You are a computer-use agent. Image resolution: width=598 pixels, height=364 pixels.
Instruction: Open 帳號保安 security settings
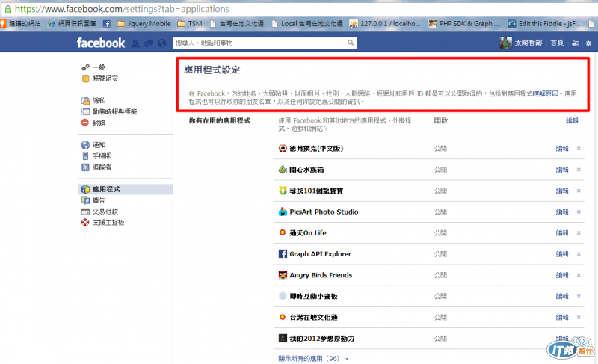tap(105, 78)
